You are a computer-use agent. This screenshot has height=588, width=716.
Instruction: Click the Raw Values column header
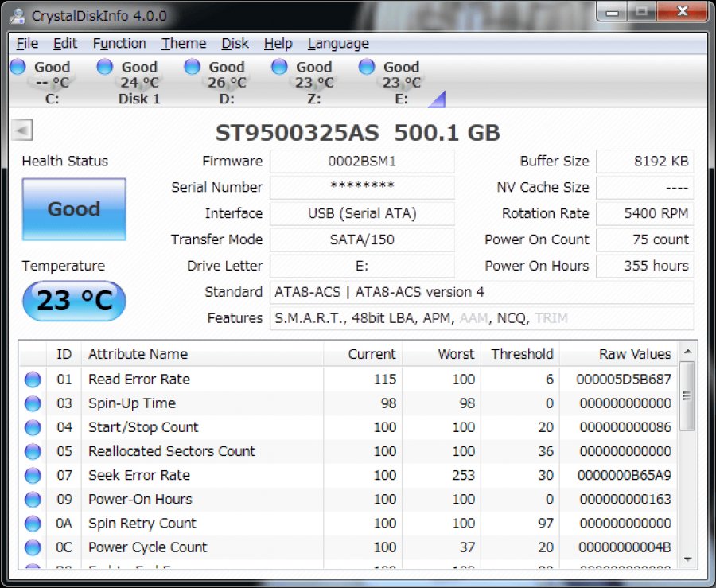634,354
